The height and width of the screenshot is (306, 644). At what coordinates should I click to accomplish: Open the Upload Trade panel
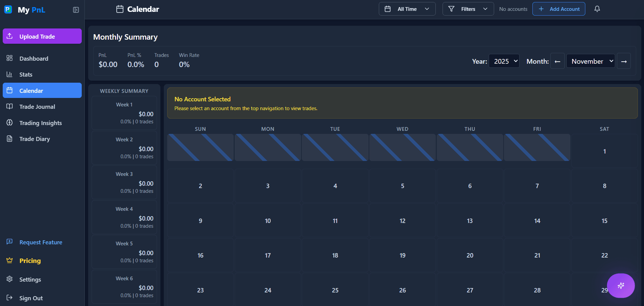tap(42, 36)
